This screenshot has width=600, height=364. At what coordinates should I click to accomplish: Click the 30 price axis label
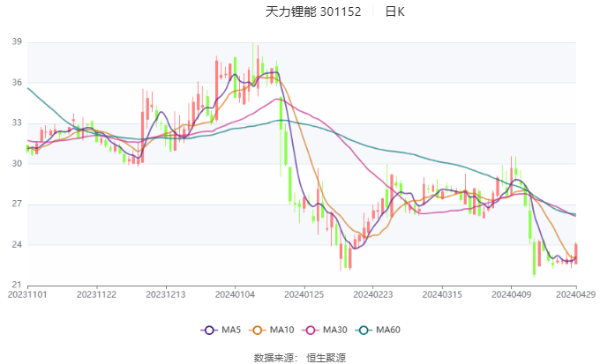click(17, 164)
